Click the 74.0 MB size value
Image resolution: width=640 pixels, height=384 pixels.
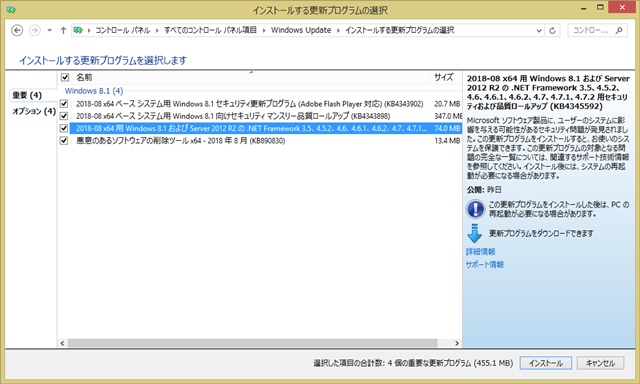pos(447,128)
